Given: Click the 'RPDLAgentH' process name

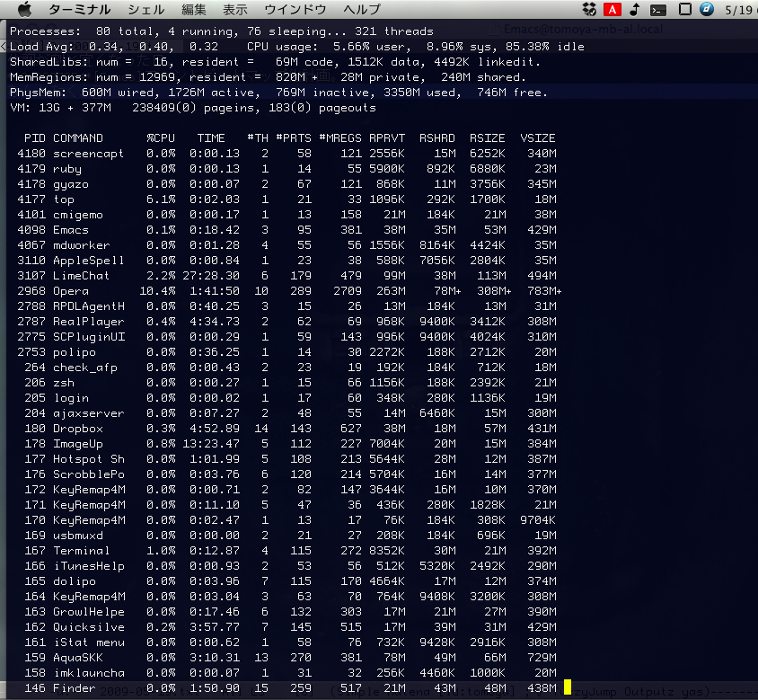Looking at the screenshot, I should (x=89, y=306).
